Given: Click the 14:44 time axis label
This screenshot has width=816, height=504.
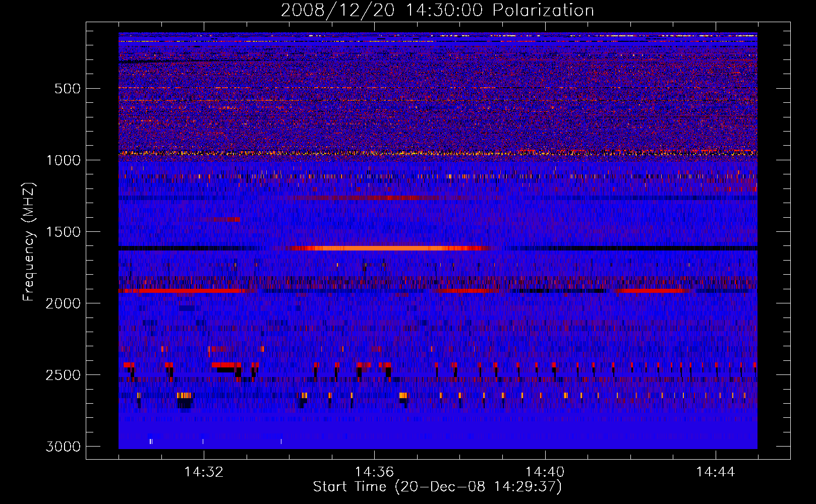Looking at the screenshot, I should (x=715, y=472).
